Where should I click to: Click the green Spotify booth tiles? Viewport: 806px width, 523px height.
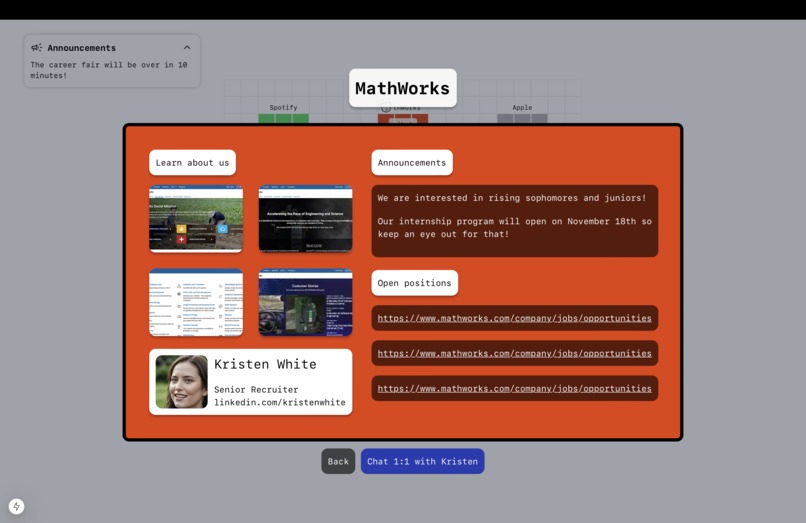tap(283, 119)
